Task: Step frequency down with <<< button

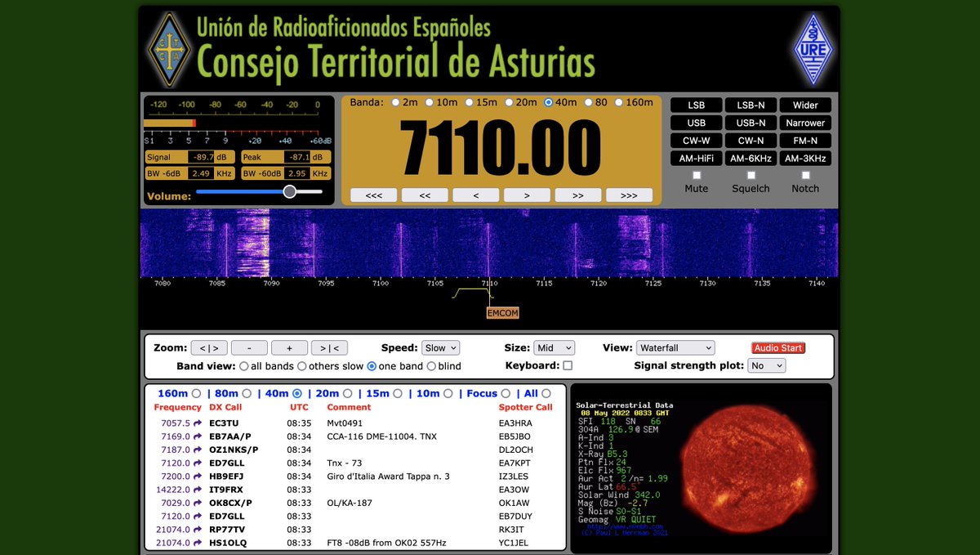Action: pos(374,195)
